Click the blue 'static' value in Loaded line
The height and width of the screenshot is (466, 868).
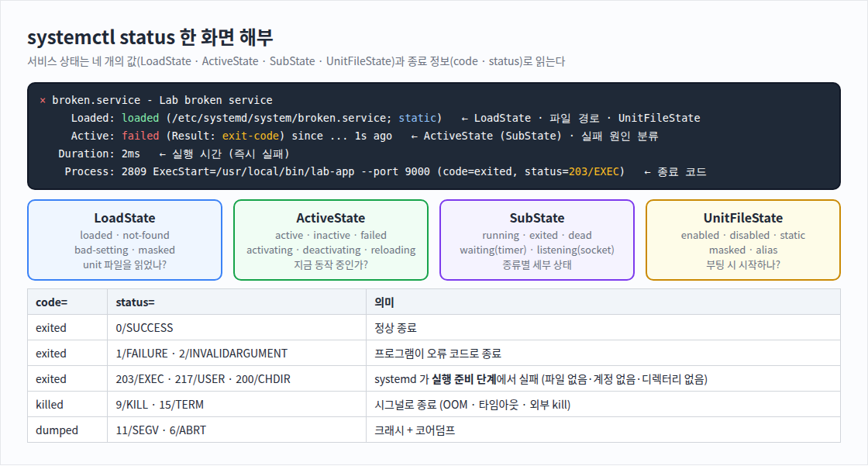(418, 118)
